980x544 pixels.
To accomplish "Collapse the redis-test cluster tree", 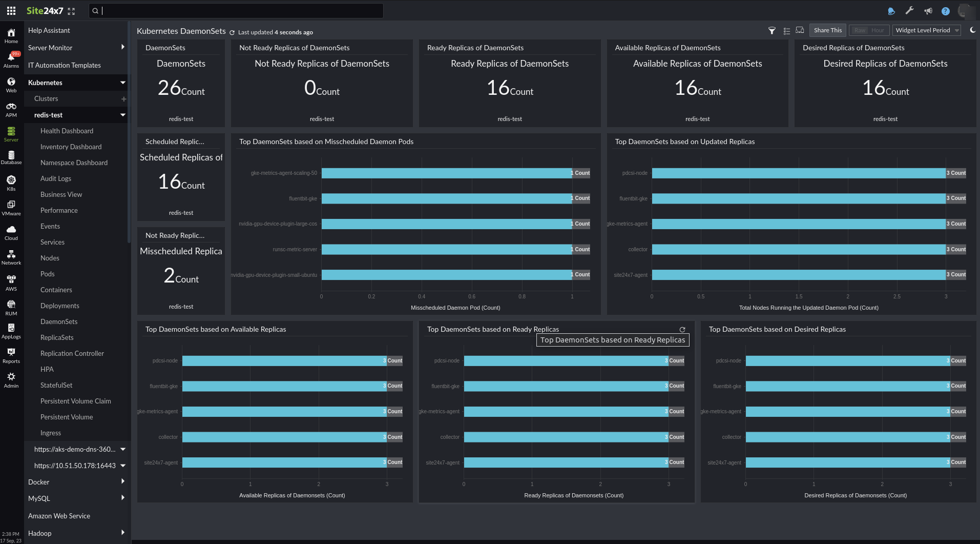I will point(123,115).
